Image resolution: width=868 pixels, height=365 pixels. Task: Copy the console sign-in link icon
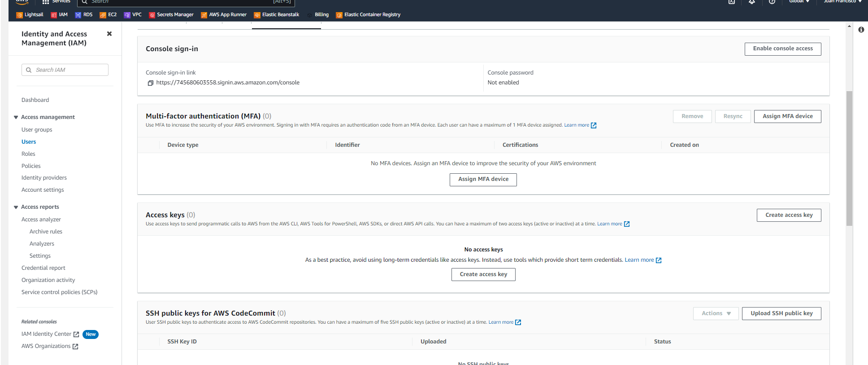click(151, 83)
